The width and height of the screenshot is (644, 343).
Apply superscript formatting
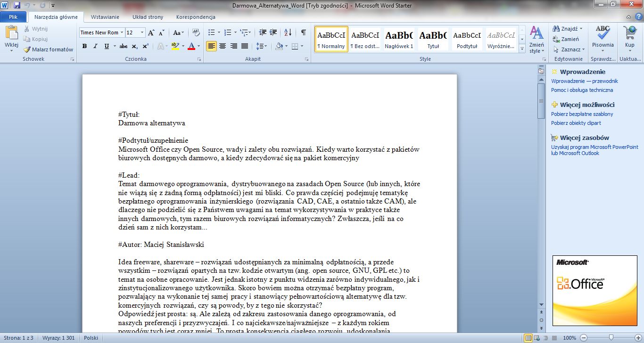point(146,46)
